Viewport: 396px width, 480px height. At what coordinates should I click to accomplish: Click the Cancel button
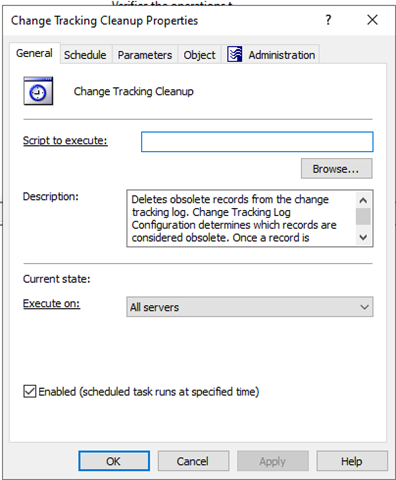pyautogui.click(x=193, y=461)
